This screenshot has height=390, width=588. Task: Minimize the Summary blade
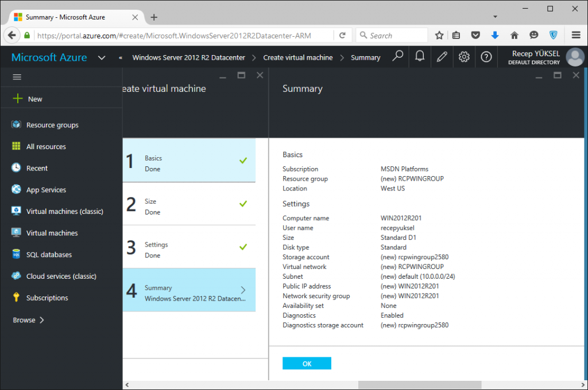click(x=539, y=76)
